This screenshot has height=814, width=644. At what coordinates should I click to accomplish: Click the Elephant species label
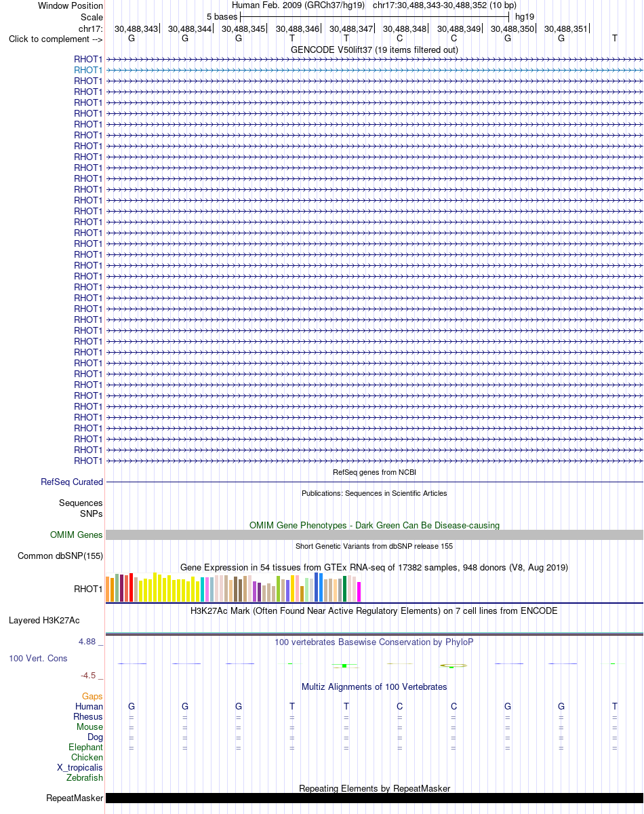pos(85,747)
